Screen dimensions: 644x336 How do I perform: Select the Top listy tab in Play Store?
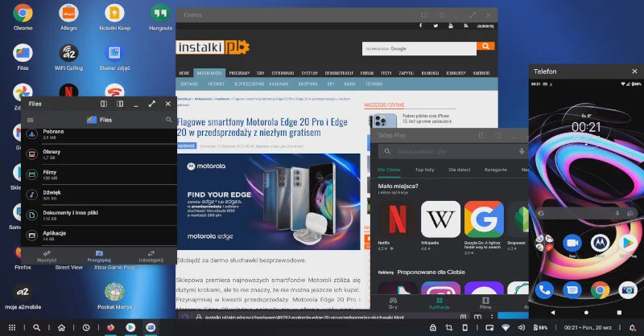point(424,170)
